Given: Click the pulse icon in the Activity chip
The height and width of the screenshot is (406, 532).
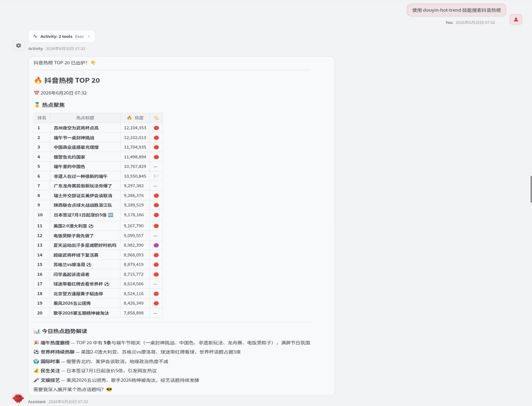Looking at the screenshot, I should click(35, 37).
